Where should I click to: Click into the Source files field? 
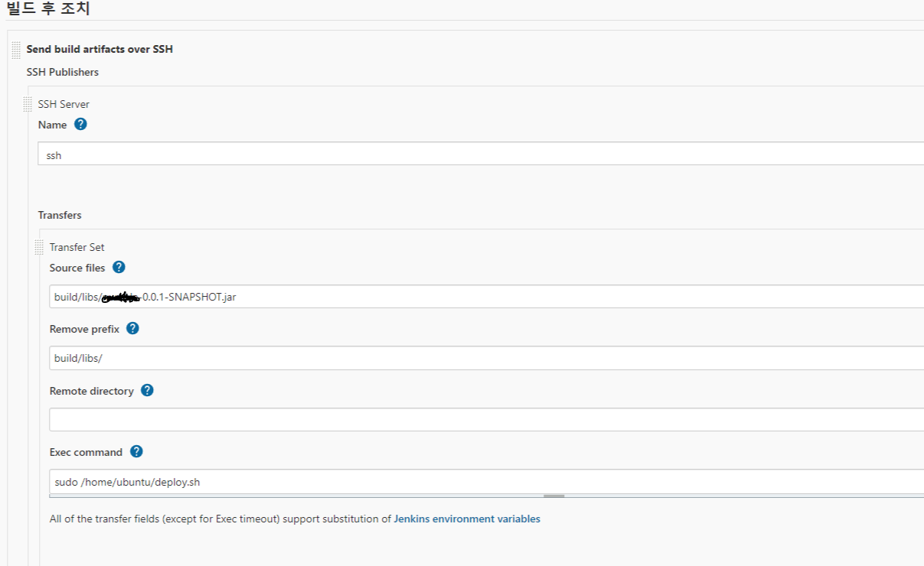tap(487, 297)
